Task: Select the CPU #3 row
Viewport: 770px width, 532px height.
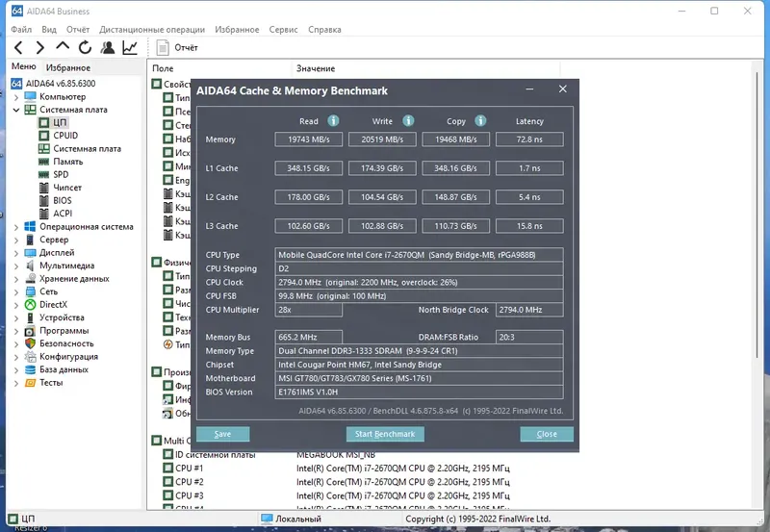Action: [336, 495]
